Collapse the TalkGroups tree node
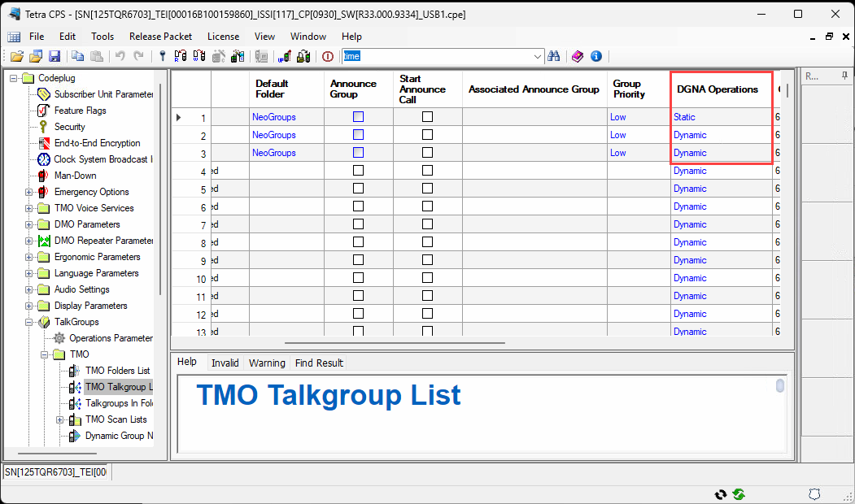The image size is (855, 504). click(x=29, y=322)
